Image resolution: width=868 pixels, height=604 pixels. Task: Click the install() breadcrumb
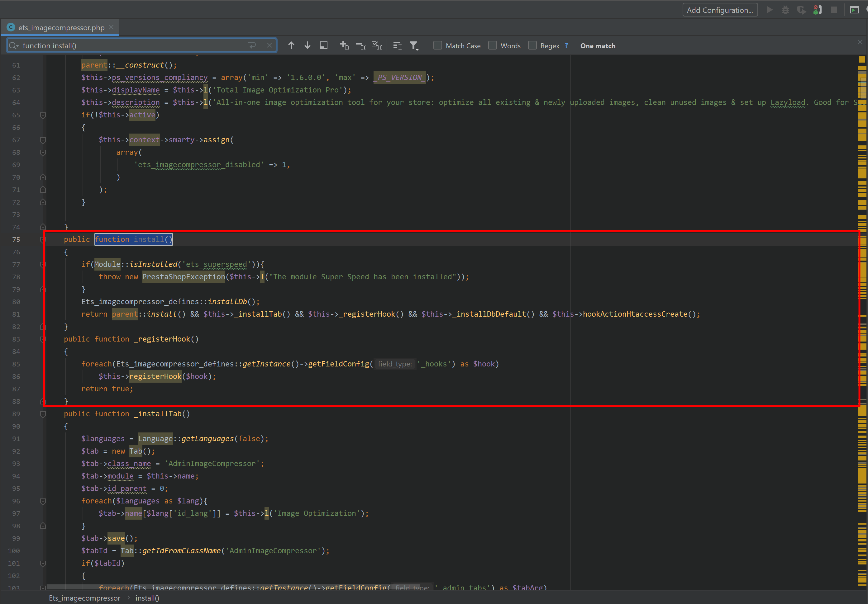[x=147, y=598]
